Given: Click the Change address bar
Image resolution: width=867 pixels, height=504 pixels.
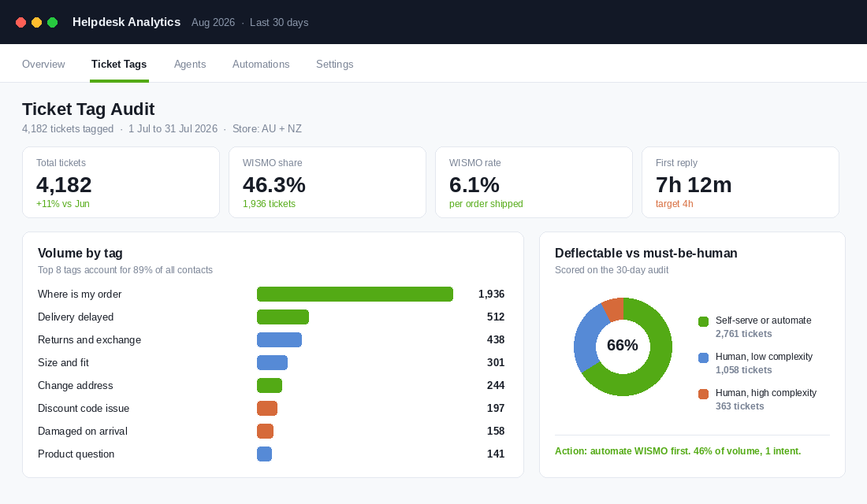Looking at the screenshot, I should tap(270, 385).
